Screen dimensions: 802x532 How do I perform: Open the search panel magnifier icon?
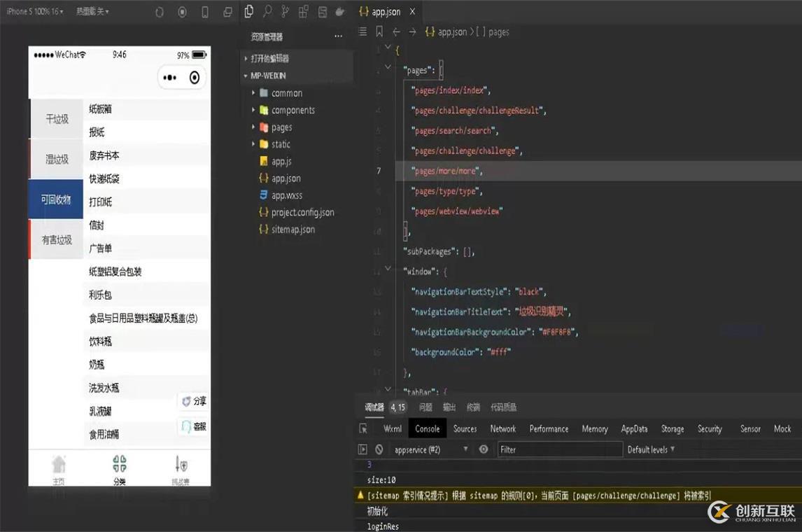(x=267, y=12)
